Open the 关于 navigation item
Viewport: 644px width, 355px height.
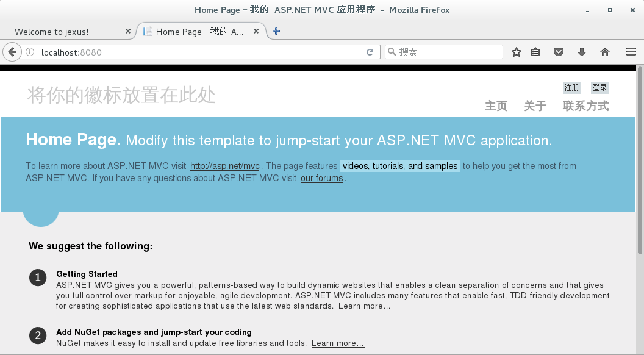[535, 106]
